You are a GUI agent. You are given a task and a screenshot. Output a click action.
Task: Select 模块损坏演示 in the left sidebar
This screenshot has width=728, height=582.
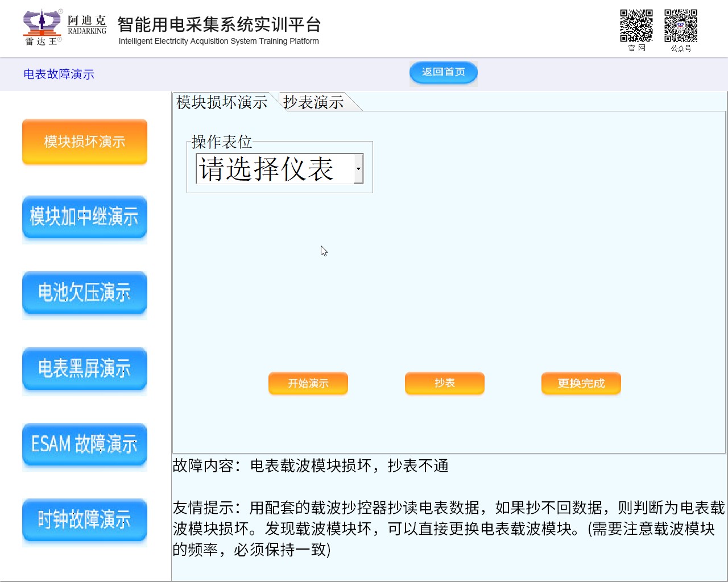(85, 142)
